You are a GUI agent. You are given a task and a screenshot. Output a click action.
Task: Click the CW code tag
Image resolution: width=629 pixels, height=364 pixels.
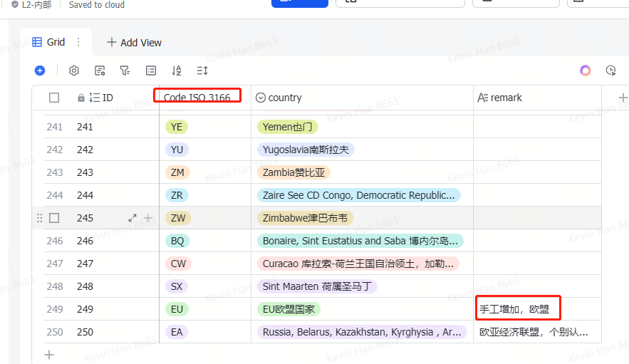click(178, 264)
